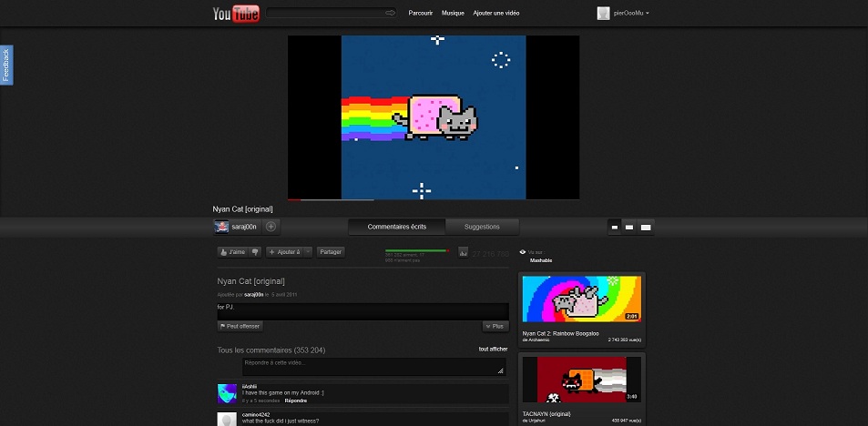The height and width of the screenshot is (426, 868).
Task: Select the medium player size icon
Action: pos(629,228)
